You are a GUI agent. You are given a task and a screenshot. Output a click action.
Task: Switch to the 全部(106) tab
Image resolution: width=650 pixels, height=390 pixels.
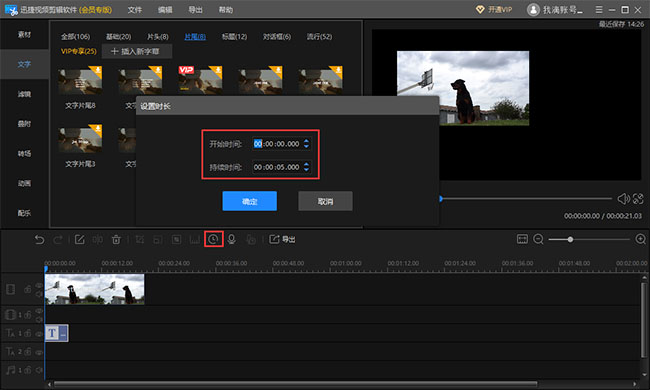click(x=75, y=36)
